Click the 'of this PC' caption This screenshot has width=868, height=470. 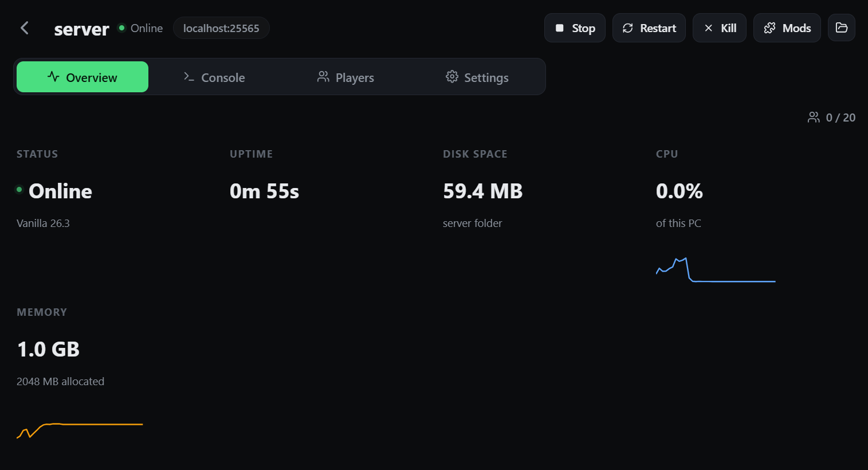point(678,224)
